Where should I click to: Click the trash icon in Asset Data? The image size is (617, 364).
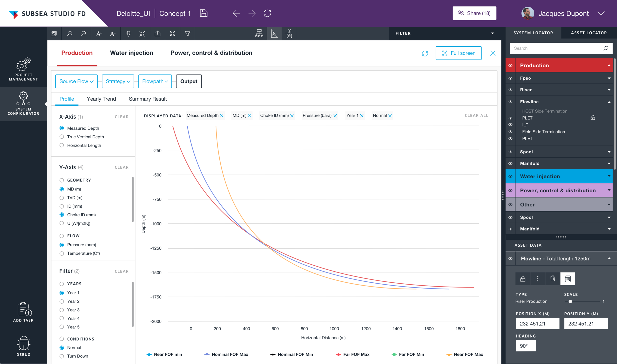tap(553, 279)
